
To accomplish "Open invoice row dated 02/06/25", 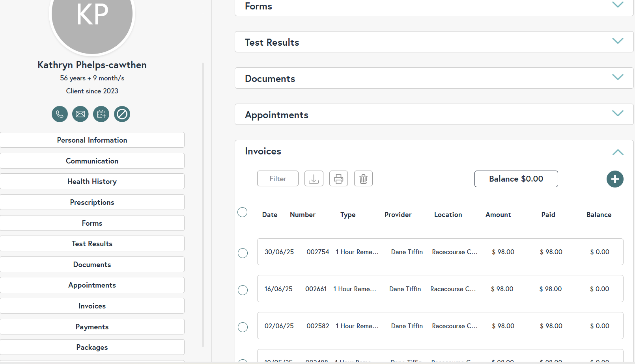I will point(440,326).
